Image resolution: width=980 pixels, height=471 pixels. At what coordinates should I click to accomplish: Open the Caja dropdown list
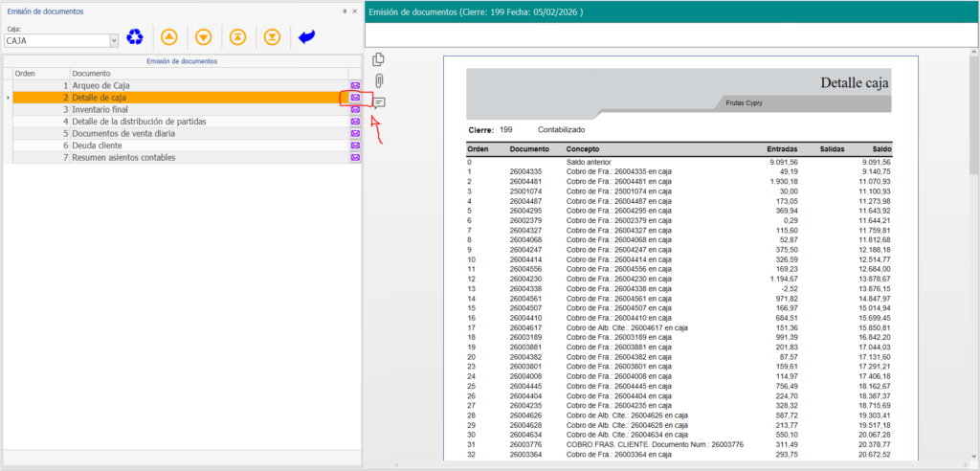coord(114,41)
